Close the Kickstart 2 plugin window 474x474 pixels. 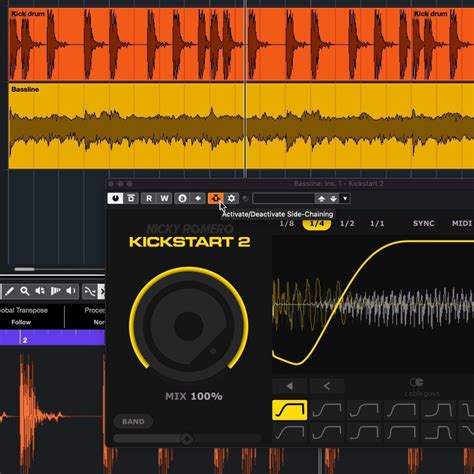(x=111, y=184)
